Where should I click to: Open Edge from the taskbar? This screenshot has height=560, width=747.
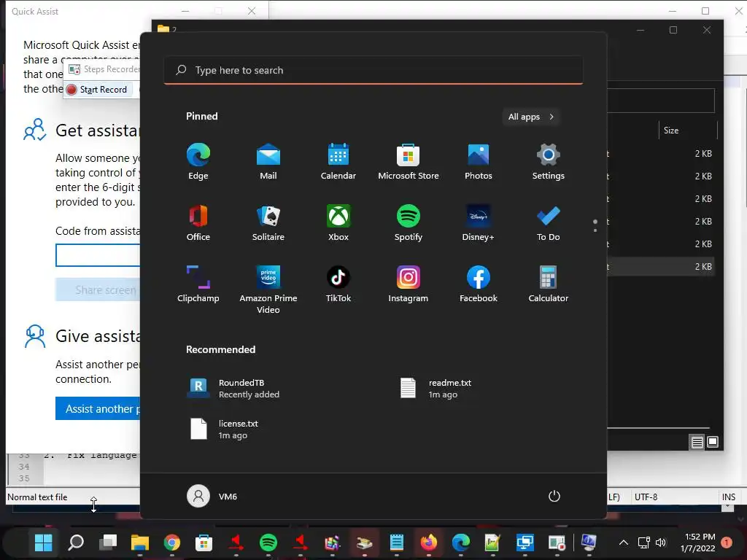(x=461, y=542)
